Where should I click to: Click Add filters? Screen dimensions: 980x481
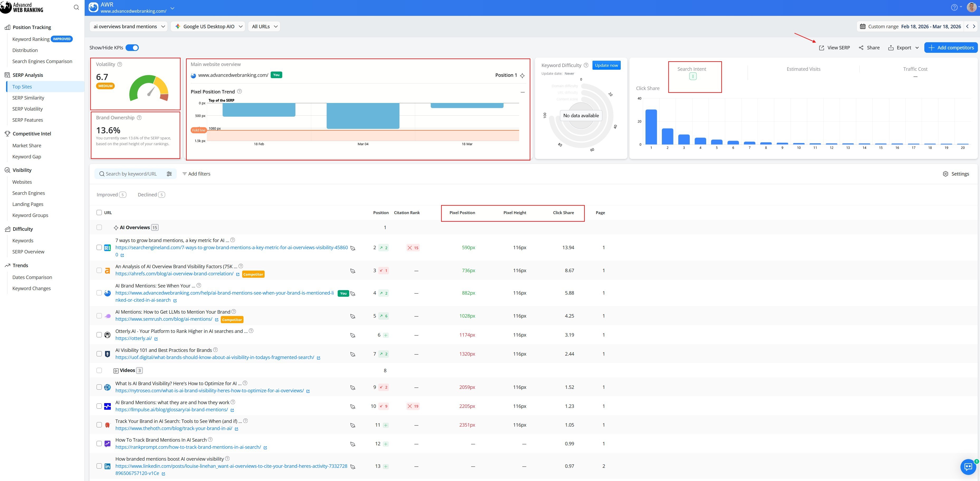196,174
